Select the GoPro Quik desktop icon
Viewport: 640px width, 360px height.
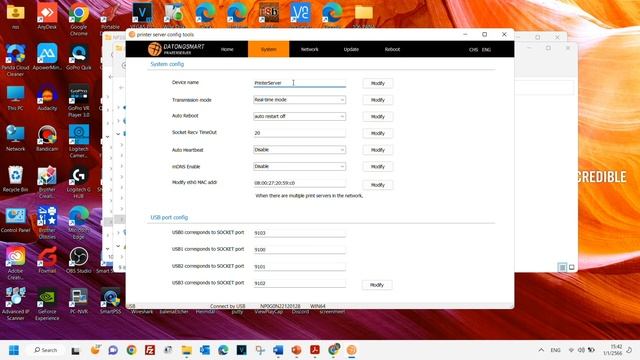pyautogui.click(x=79, y=57)
